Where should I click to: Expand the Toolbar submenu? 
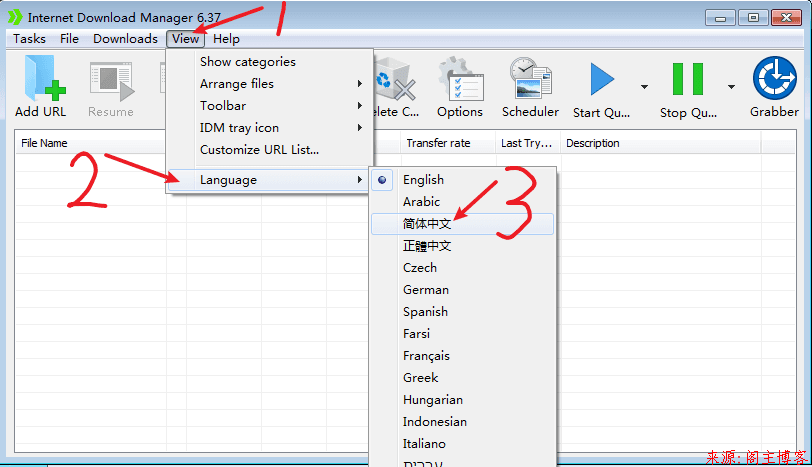tap(269, 106)
